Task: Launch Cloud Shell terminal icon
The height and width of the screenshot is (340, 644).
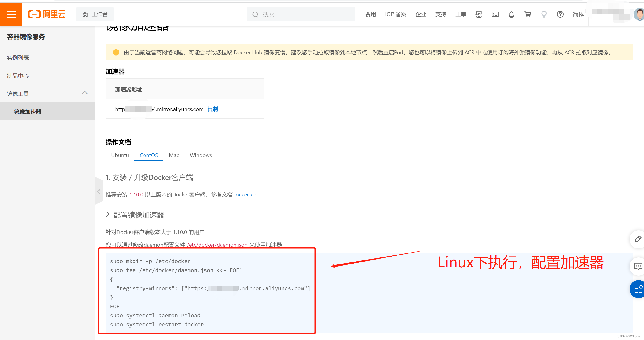Action: coord(495,14)
